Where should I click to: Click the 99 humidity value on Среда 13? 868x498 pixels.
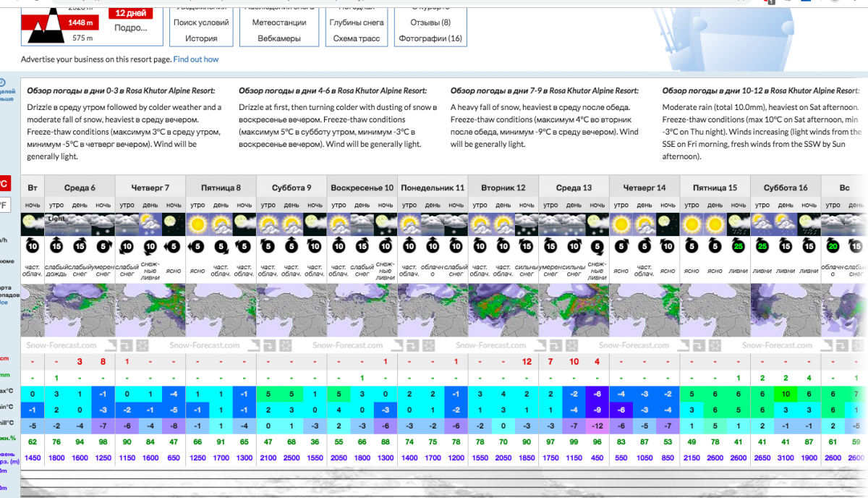pyautogui.click(x=574, y=441)
